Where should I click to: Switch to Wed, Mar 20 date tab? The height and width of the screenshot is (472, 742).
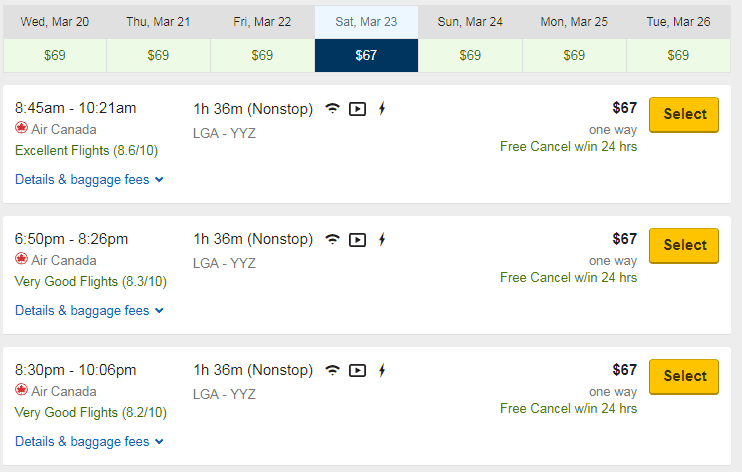coord(54,39)
